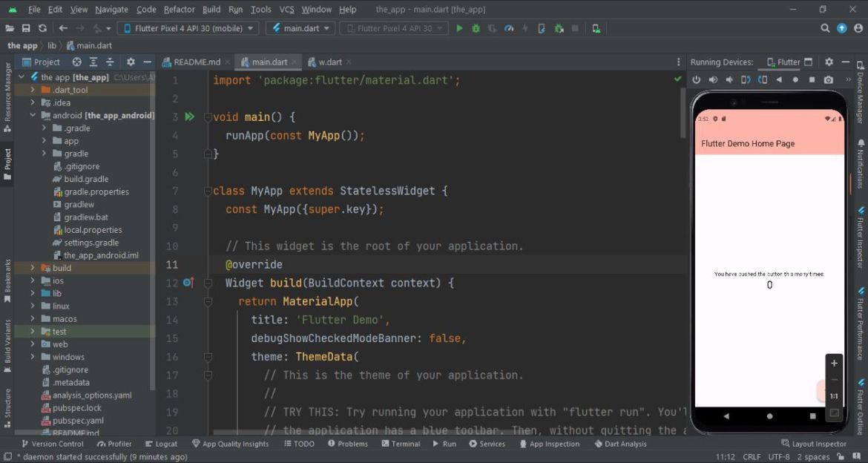868x463 pixels.
Task: Open the Refactor menu
Action: [x=179, y=10]
